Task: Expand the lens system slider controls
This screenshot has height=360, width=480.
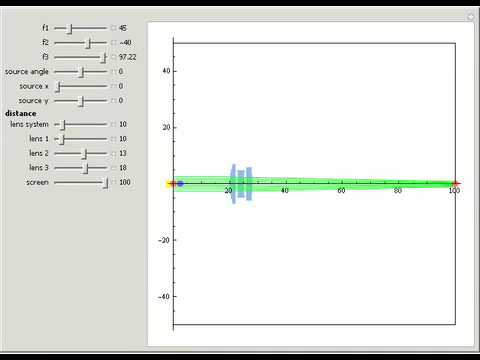Action: tap(113, 124)
